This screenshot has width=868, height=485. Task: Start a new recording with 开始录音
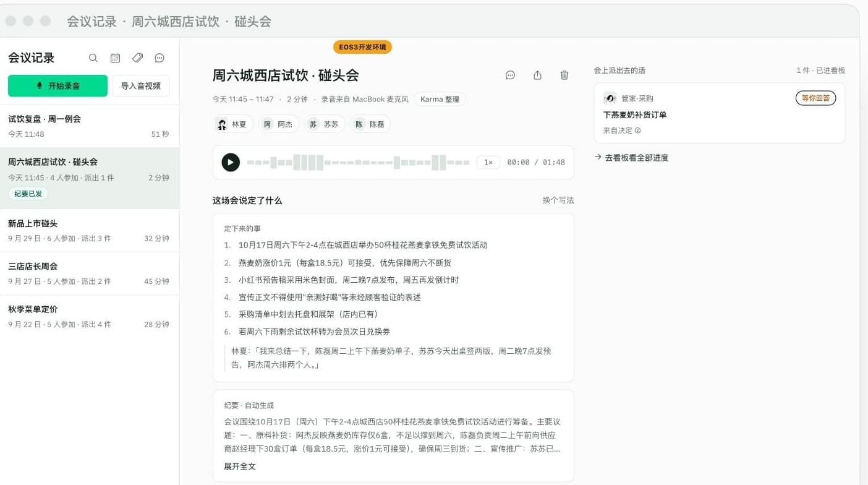pyautogui.click(x=57, y=86)
